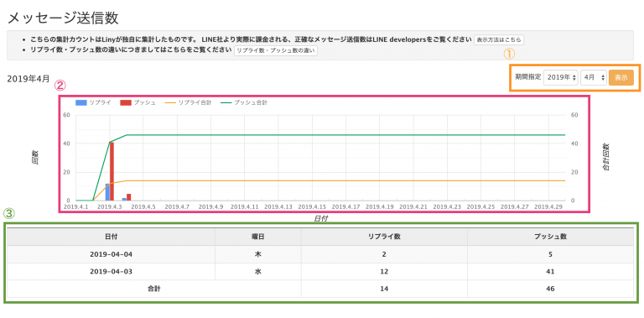Click total reply count 14
The image size is (644, 318).
coord(384,289)
